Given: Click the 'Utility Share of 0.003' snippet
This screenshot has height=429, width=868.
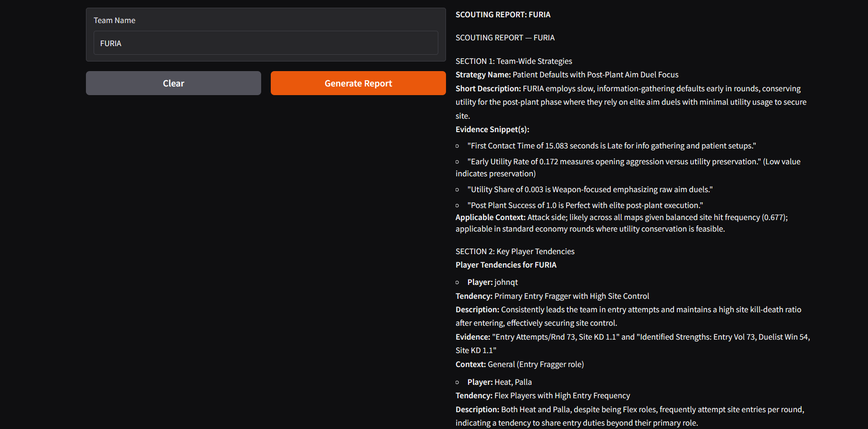Looking at the screenshot, I should 590,189.
